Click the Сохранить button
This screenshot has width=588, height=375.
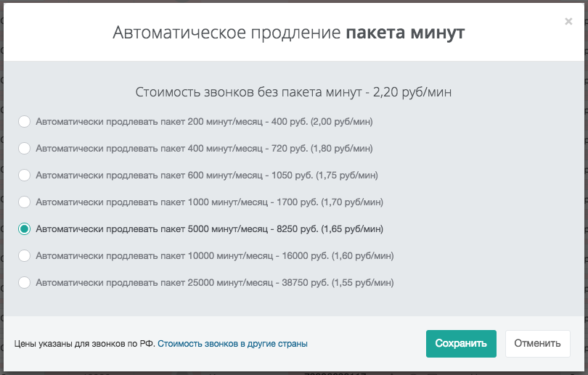(x=461, y=344)
